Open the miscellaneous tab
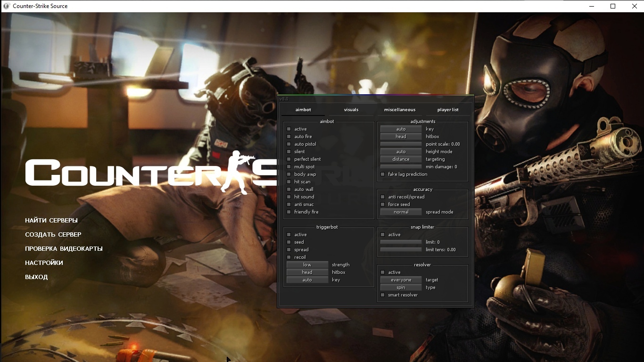The width and height of the screenshot is (644, 362). [400, 110]
